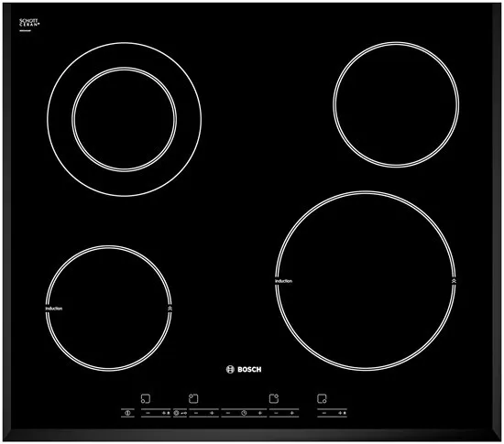Click the boost chevron on large induction zone
This screenshot has height=444, width=504.
[x=454, y=281]
